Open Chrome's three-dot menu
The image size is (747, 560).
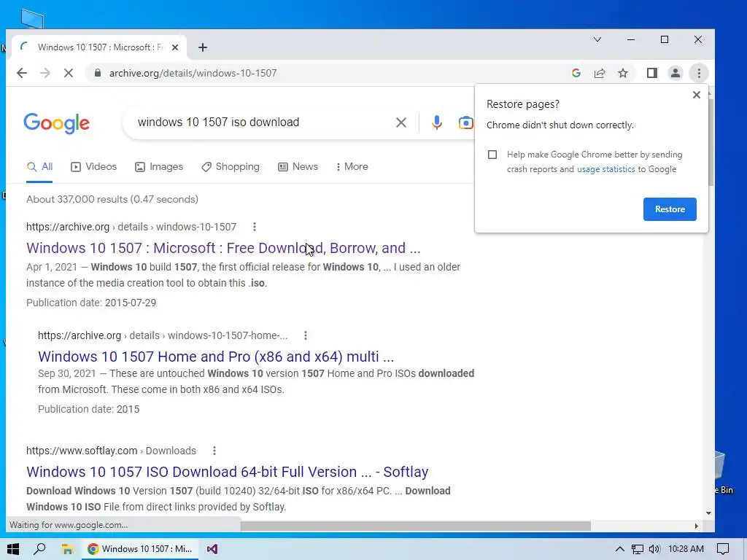click(699, 73)
